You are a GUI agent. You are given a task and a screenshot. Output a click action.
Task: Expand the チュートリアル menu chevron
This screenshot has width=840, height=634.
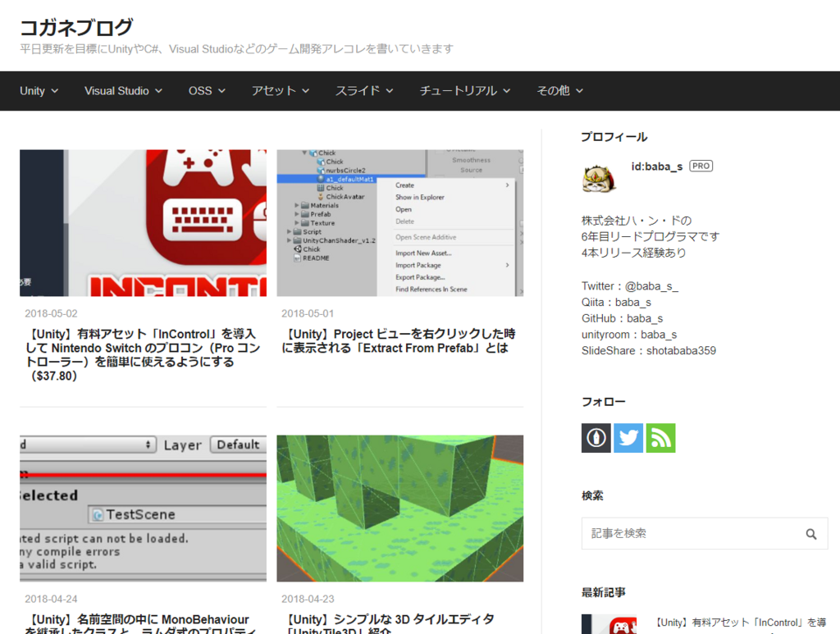point(506,91)
